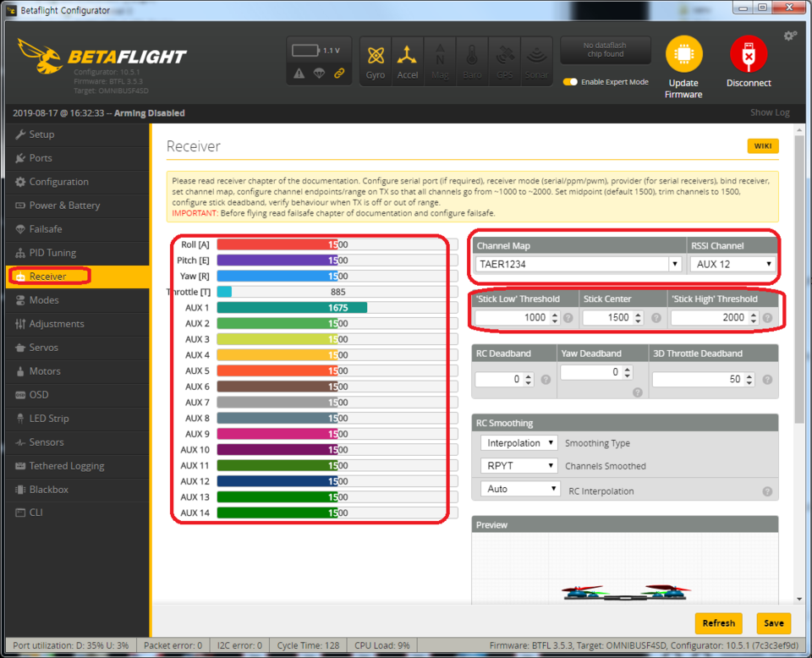Increase Stick Center value with stepper
This screenshot has width=812, height=658.
point(638,315)
